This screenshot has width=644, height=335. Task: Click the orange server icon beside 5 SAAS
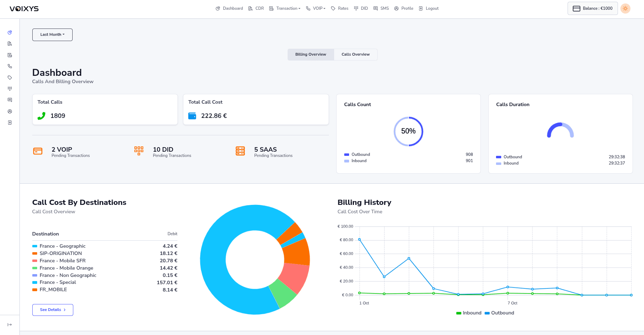240,151
